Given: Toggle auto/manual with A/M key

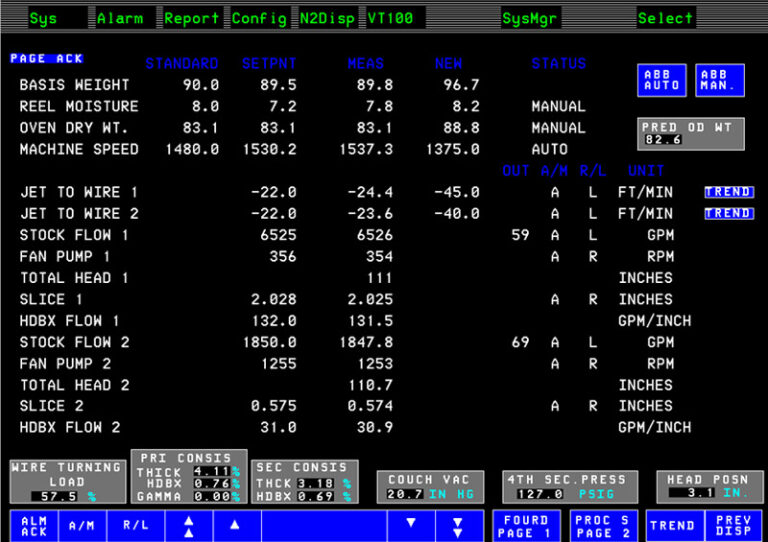Looking at the screenshot, I should [x=81, y=525].
